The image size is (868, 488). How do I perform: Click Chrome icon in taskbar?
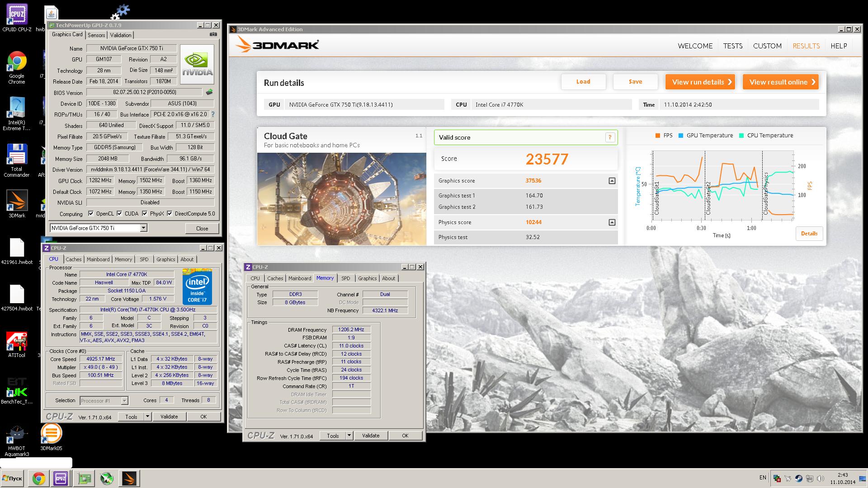38,479
